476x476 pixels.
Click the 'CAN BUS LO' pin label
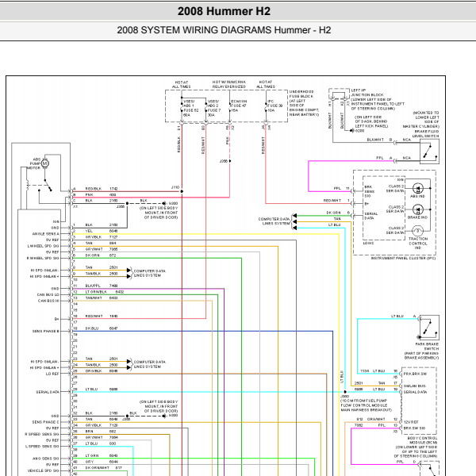tap(48, 295)
